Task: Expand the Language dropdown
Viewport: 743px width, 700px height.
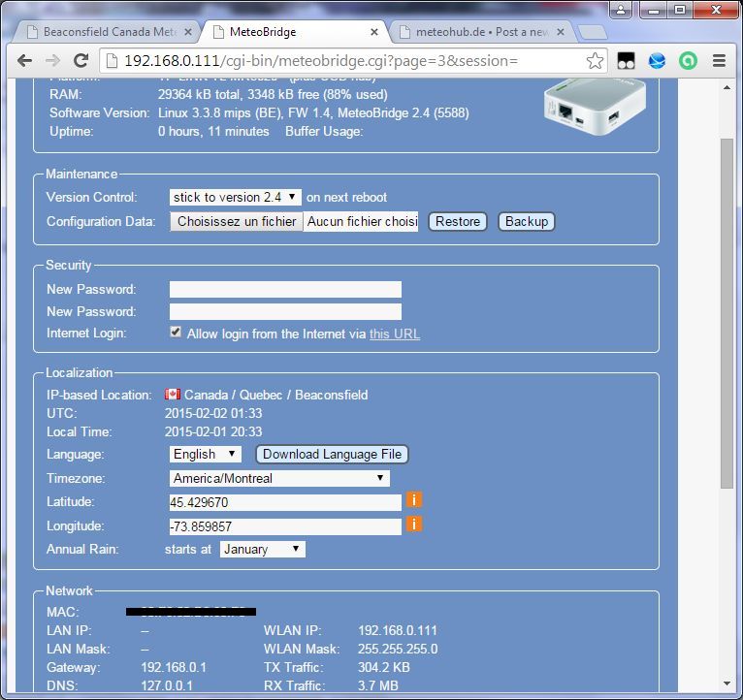Action: (205, 454)
